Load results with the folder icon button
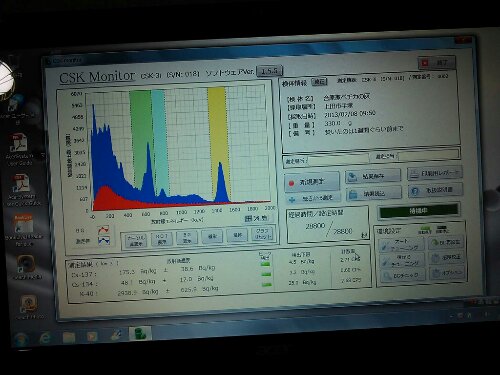The image size is (500, 375). (373, 193)
